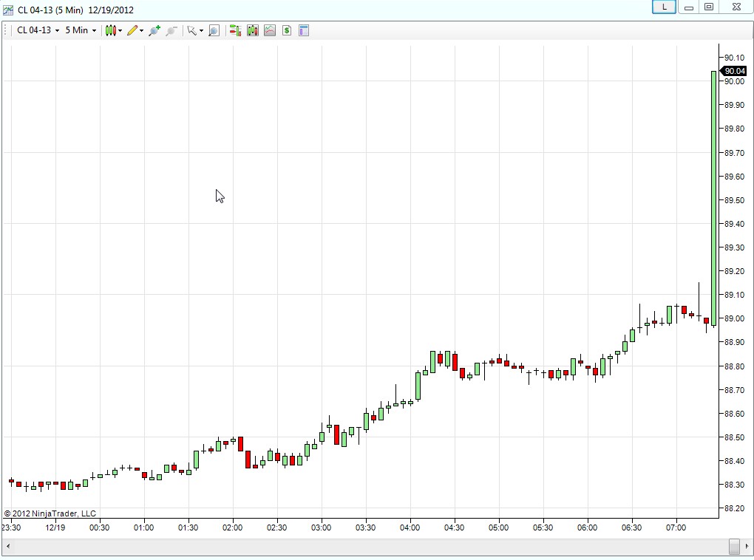The width and height of the screenshot is (754, 560).
Task: Open the strategies dollar sign icon
Action: (287, 31)
